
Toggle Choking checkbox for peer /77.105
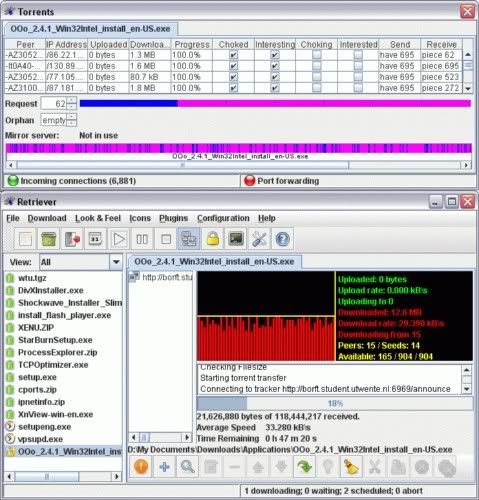coord(317,77)
